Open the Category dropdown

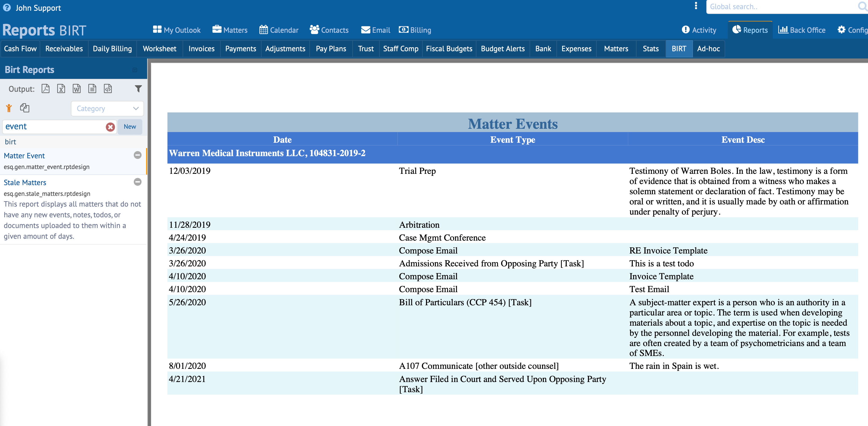pos(107,108)
